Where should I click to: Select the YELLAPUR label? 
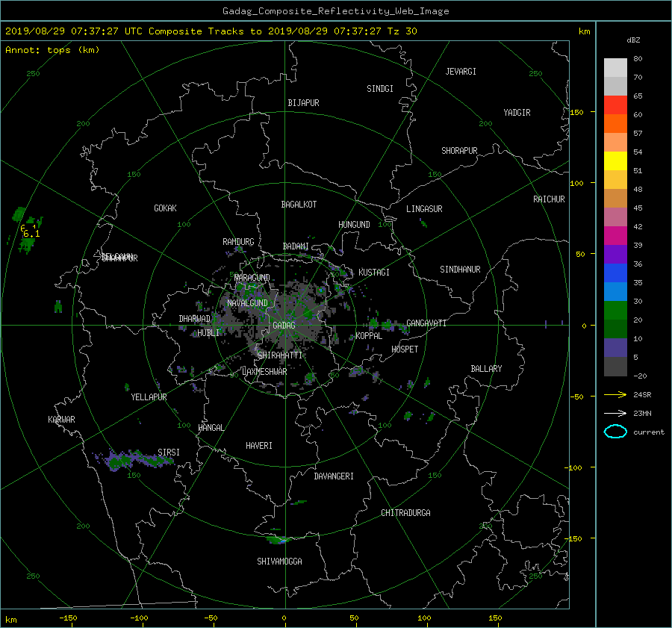(149, 397)
